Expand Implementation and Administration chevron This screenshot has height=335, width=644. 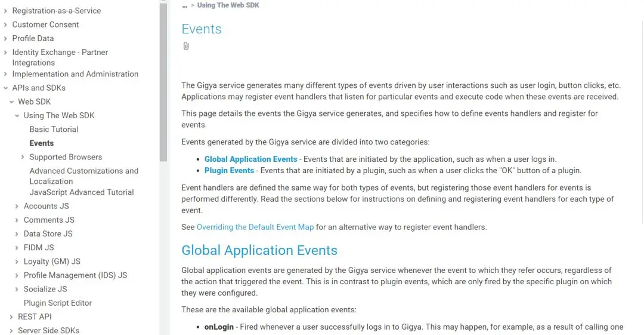tap(5, 74)
